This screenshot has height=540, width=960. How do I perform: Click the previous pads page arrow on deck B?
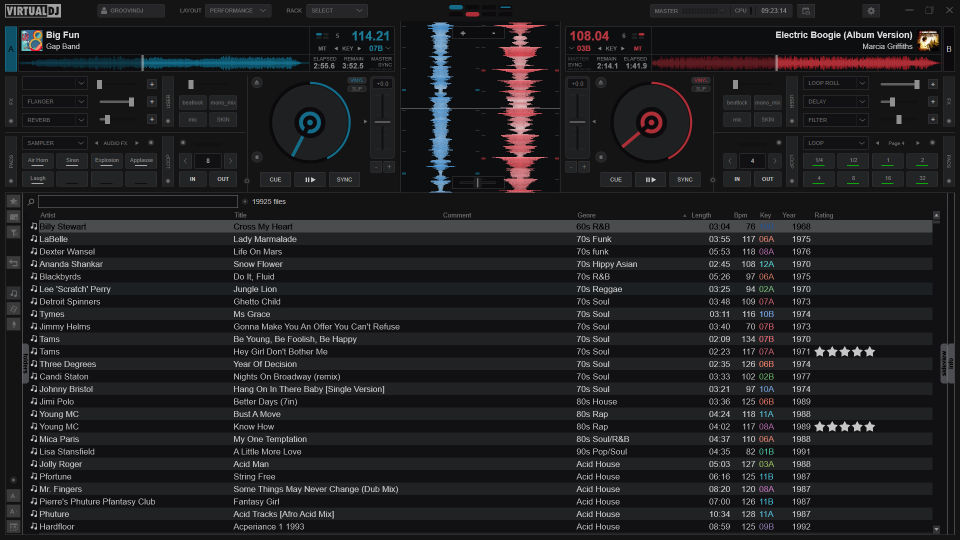point(877,143)
